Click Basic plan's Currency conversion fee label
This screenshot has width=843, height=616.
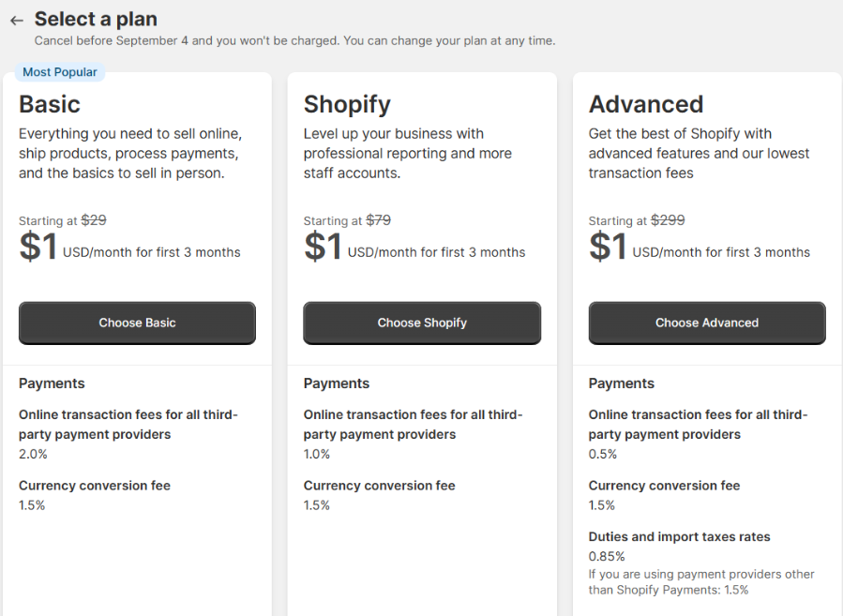[95, 486]
